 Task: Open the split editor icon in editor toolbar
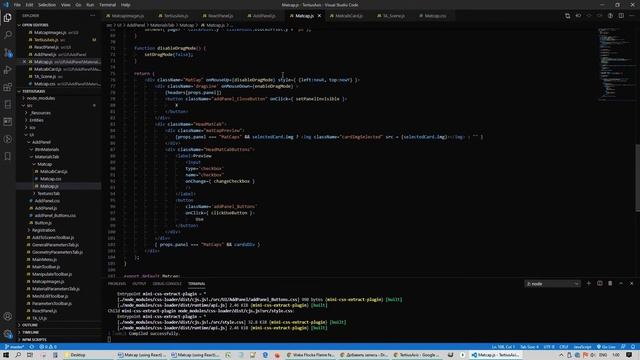(x=621, y=16)
